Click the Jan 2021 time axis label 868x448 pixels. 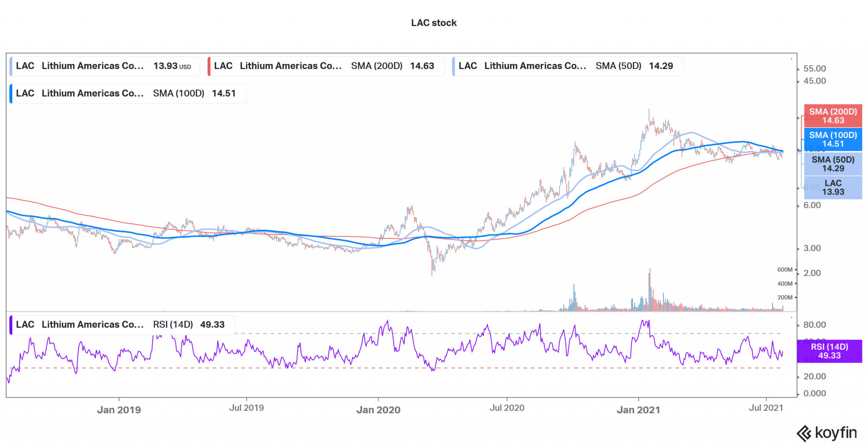pos(638,410)
